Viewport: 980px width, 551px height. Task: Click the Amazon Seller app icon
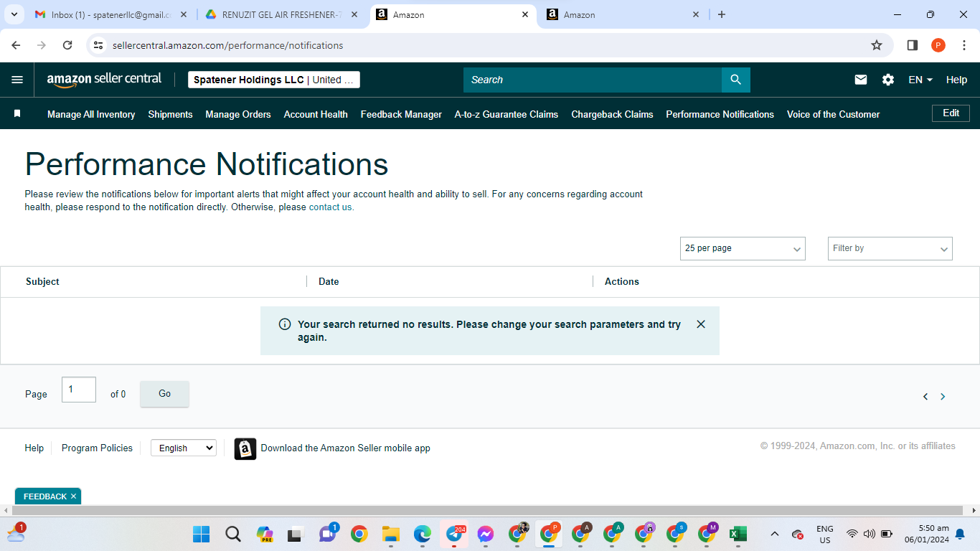[x=245, y=449]
